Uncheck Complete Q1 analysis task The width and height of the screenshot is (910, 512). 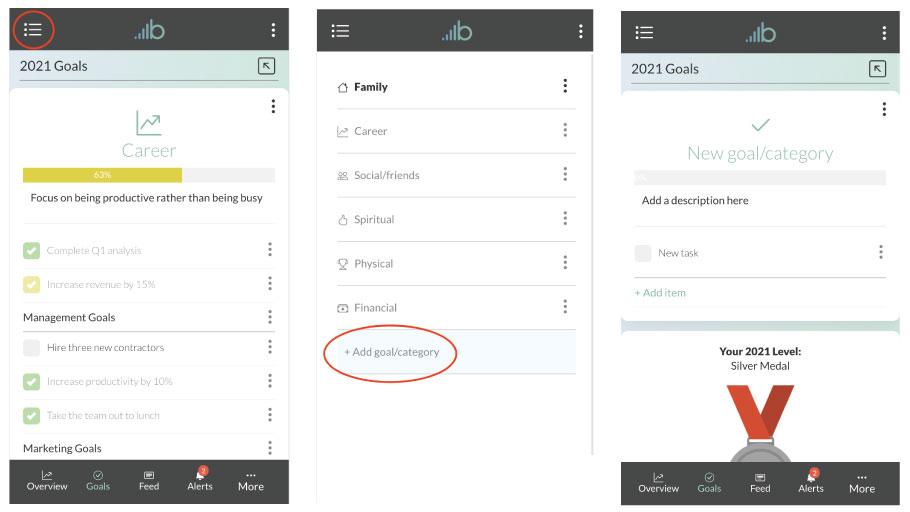pos(32,250)
